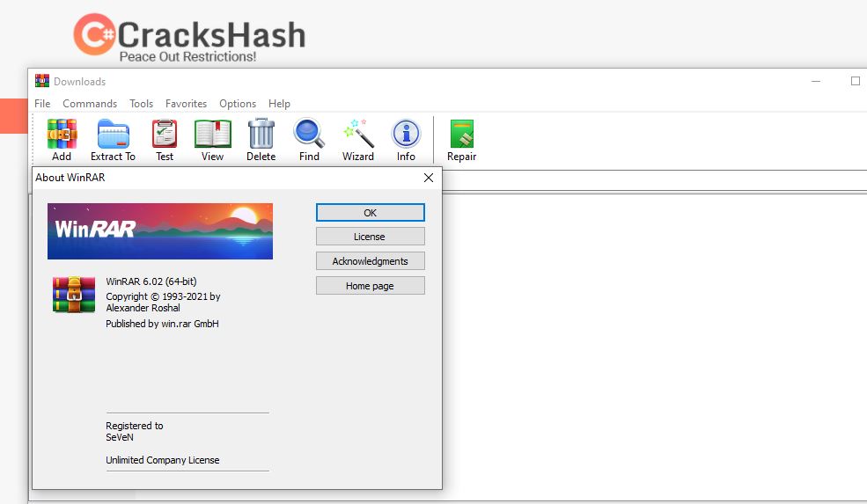Open the File menu
Screen dimensions: 867x504
point(42,103)
